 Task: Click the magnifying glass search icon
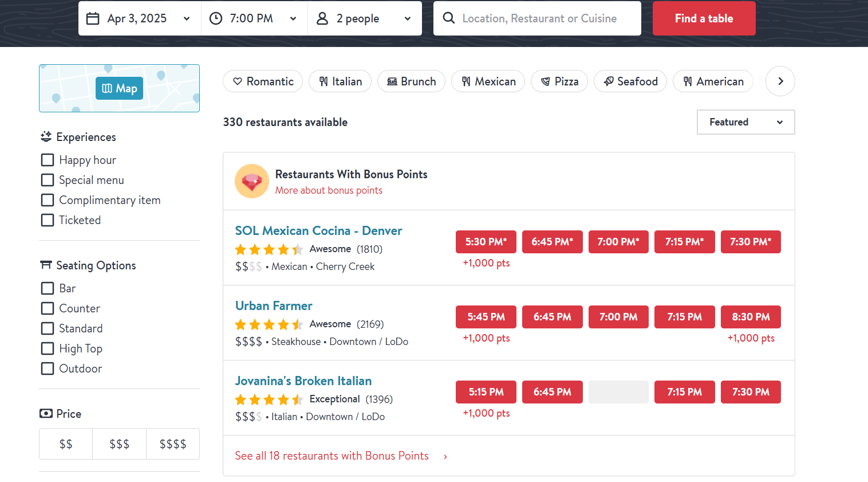point(449,18)
